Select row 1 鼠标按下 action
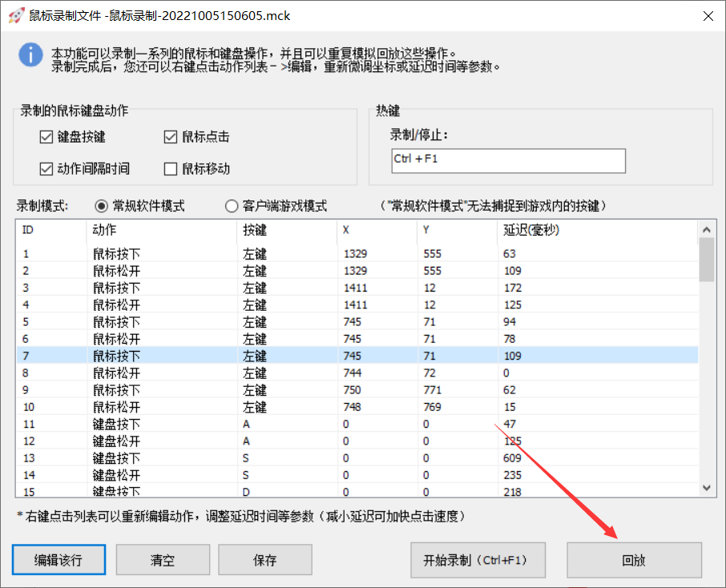This screenshot has width=726, height=588. coord(357,254)
